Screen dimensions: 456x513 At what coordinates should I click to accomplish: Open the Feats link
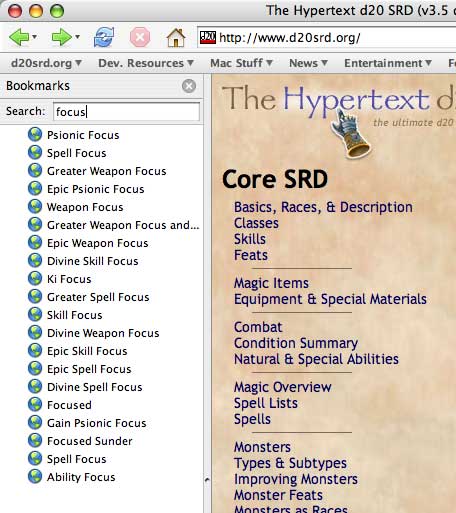coord(251,255)
